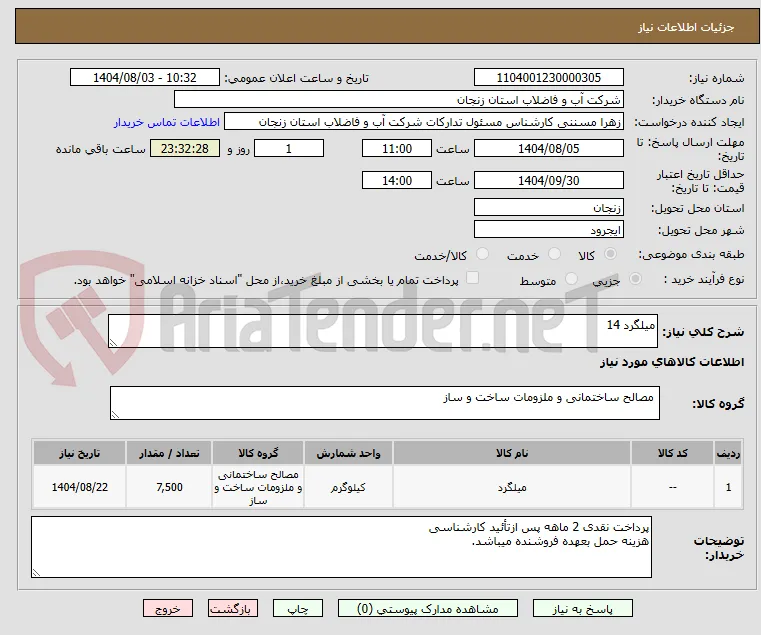The image size is (761, 635).
Task: Click the goods group textarea مصالح ساختمانی
Action: (385, 403)
